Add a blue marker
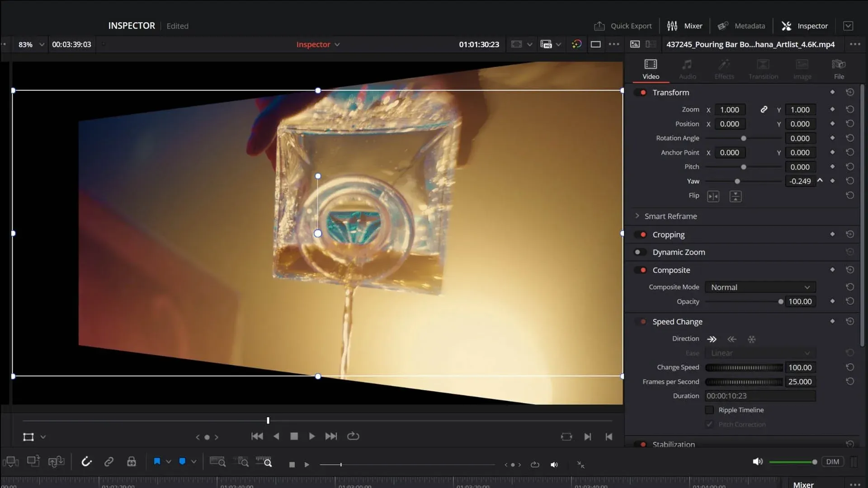 [x=182, y=461]
